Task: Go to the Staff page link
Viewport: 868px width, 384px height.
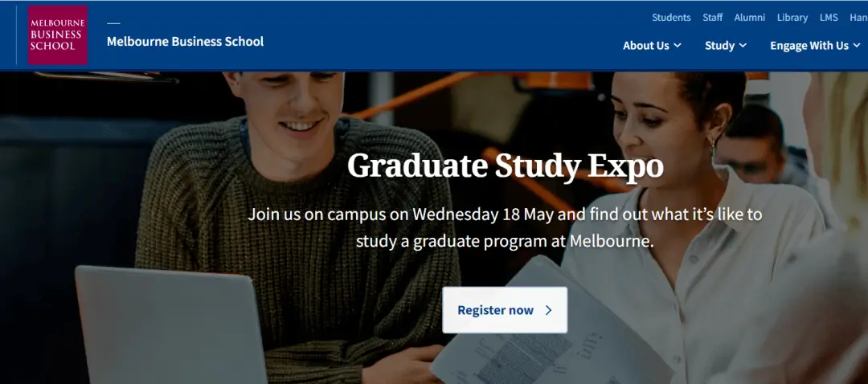Action: pyautogui.click(x=713, y=18)
